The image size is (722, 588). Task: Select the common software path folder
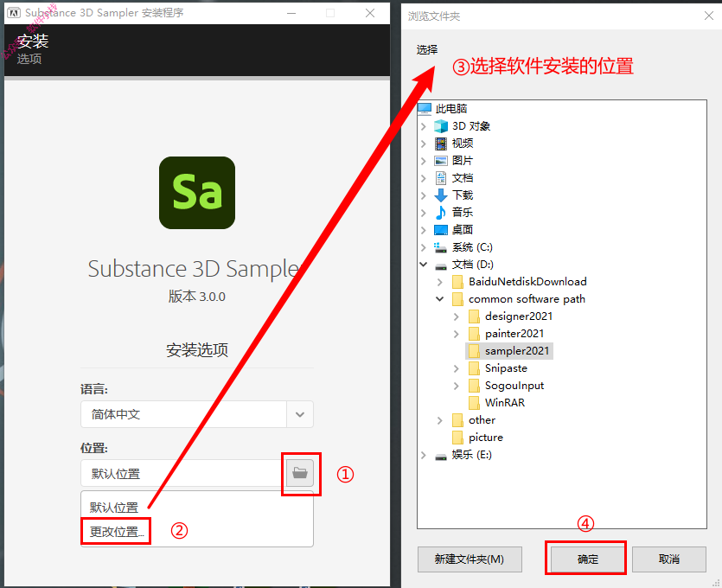(527, 299)
